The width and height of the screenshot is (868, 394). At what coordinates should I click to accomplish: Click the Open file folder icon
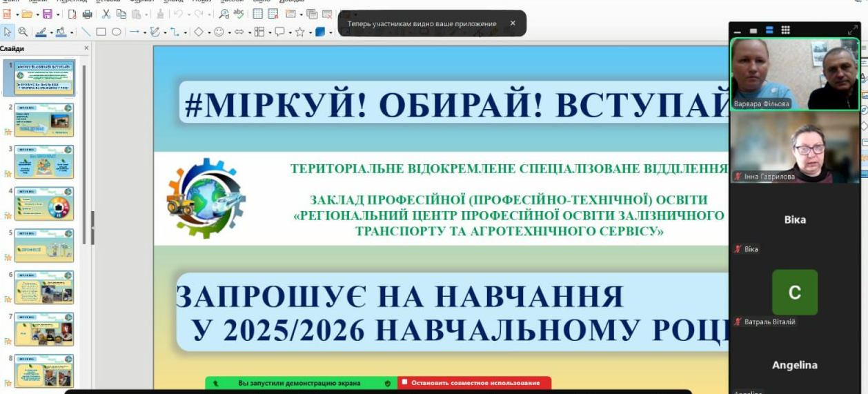pos(27,14)
